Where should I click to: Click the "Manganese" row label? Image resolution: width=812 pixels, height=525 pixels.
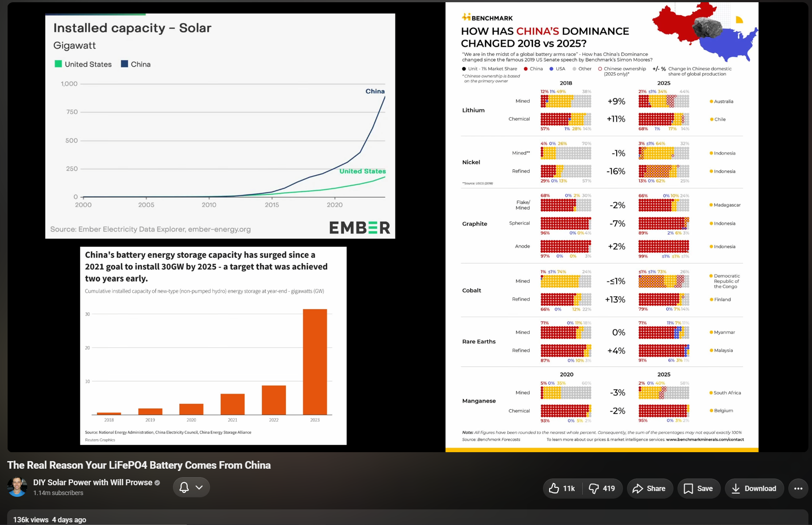(479, 401)
